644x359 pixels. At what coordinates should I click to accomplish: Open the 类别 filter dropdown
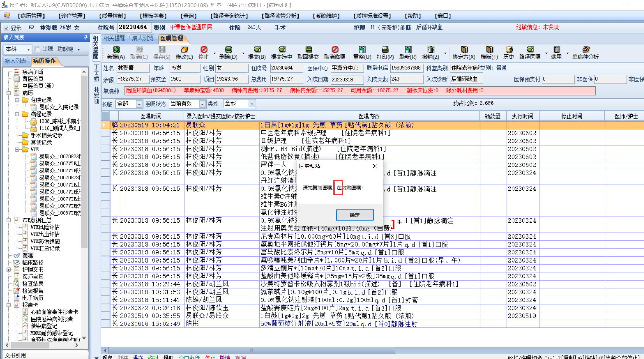[252, 104]
